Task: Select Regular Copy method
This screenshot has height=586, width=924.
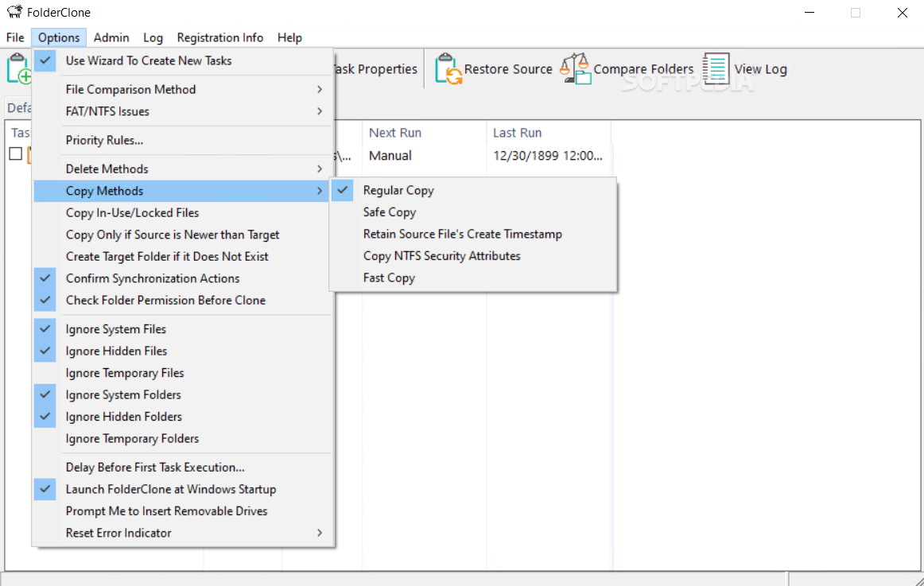Action: pos(473,190)
